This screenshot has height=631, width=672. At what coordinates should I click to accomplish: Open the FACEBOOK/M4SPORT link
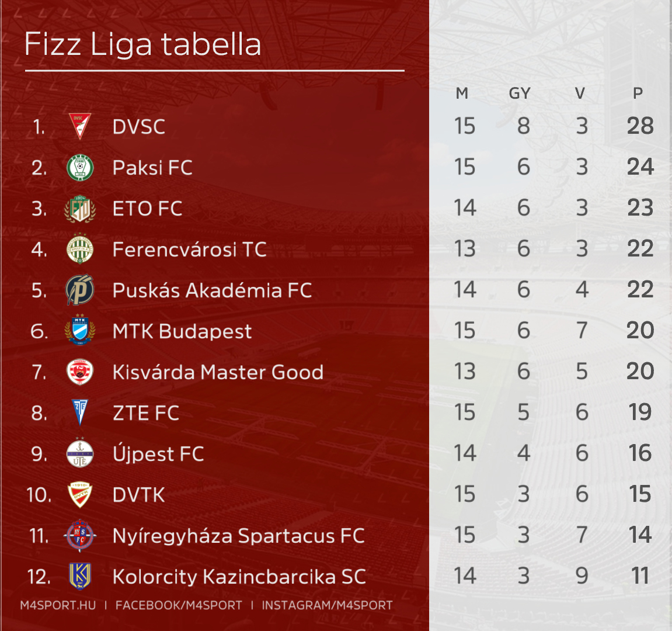179,605
